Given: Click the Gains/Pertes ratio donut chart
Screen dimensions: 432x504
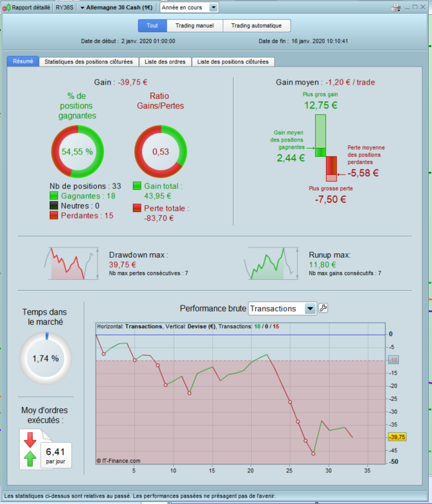Looking at the screenshot, I should pyautogui.click(x=161, y=151).
